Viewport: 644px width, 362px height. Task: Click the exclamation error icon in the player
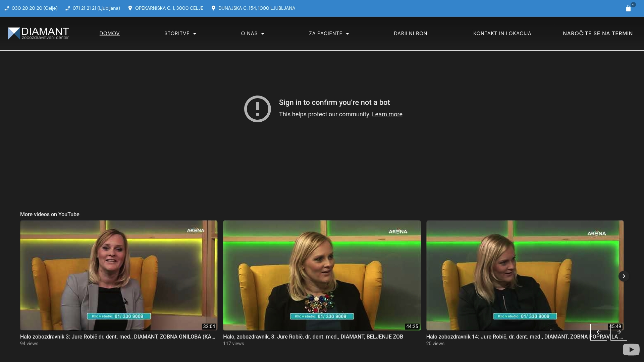[x=257, y=109]
